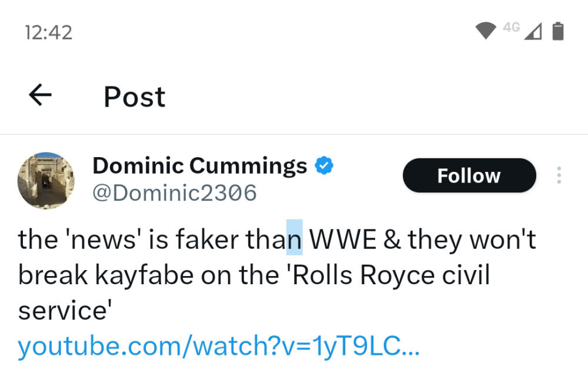The height and width of the screenshot is (389, 588).
Task: Tap the 12:42 clock
Action: pyautogui.click(x=48, y=32)
